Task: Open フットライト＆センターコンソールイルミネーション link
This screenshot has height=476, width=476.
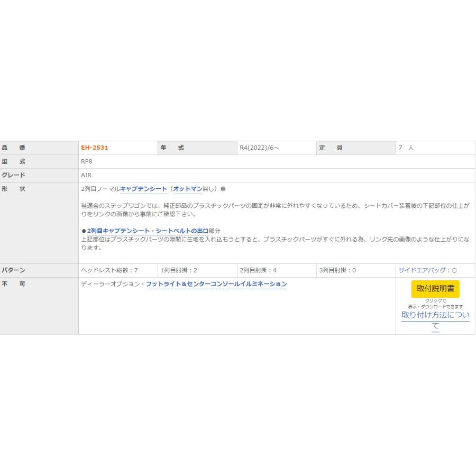Action: 216,285
